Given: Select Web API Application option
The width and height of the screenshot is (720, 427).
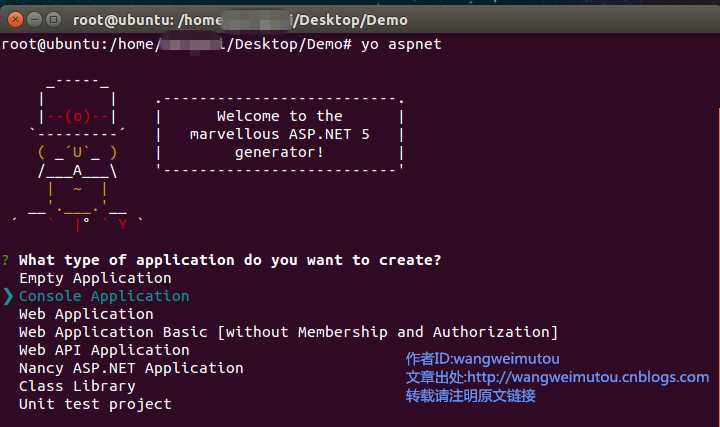Looking at the screenshot, I should [104, 350].
